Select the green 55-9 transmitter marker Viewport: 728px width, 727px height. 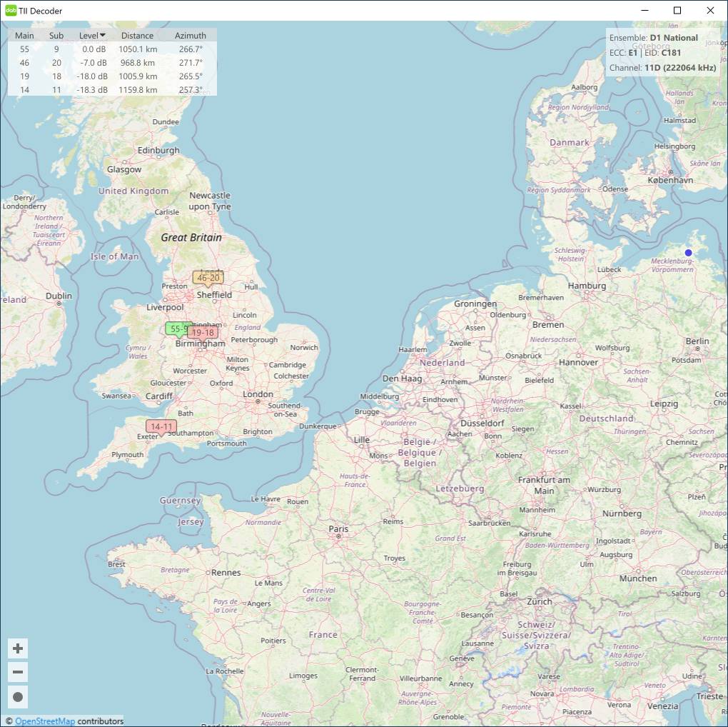click(175, 329)
